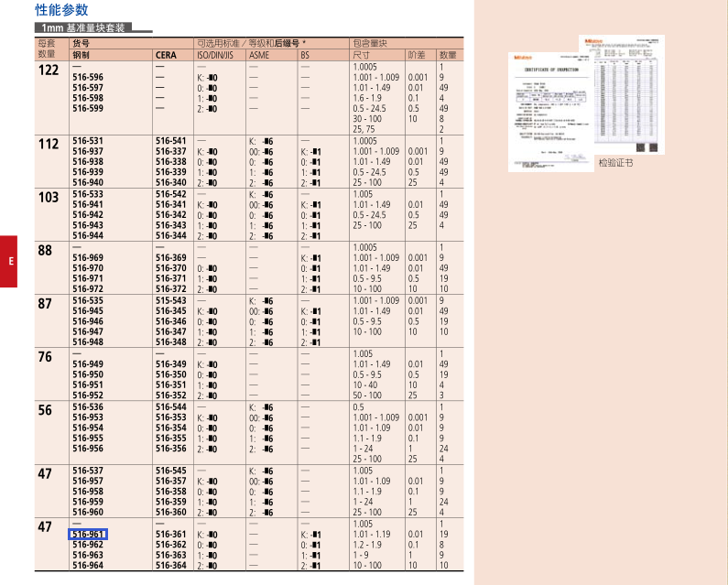Image resolution: width=728 pixels, height=585 pixels.
Task: Click size range 1.01 - 1.19
Action: point(372,535)
